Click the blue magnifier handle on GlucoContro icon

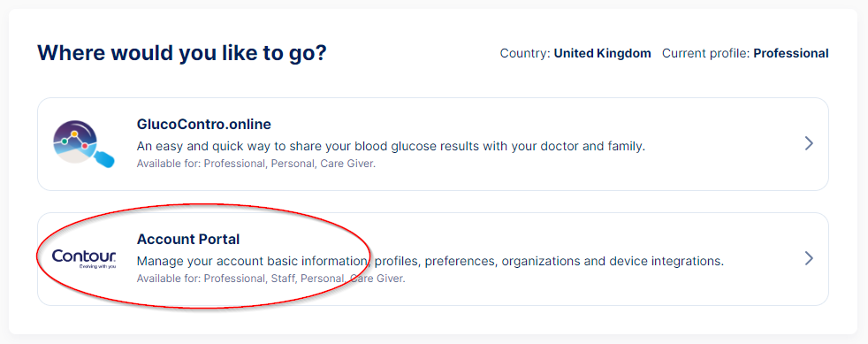click(104, 160)
